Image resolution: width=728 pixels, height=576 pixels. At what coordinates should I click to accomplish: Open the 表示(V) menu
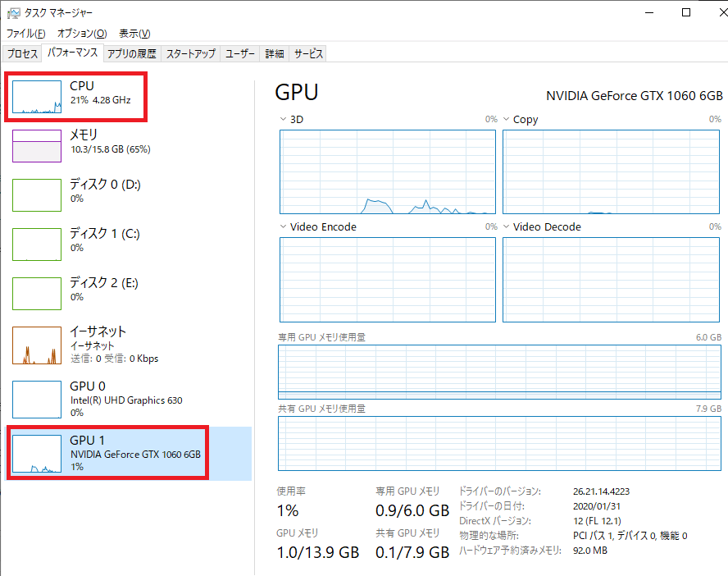[134, 34]
